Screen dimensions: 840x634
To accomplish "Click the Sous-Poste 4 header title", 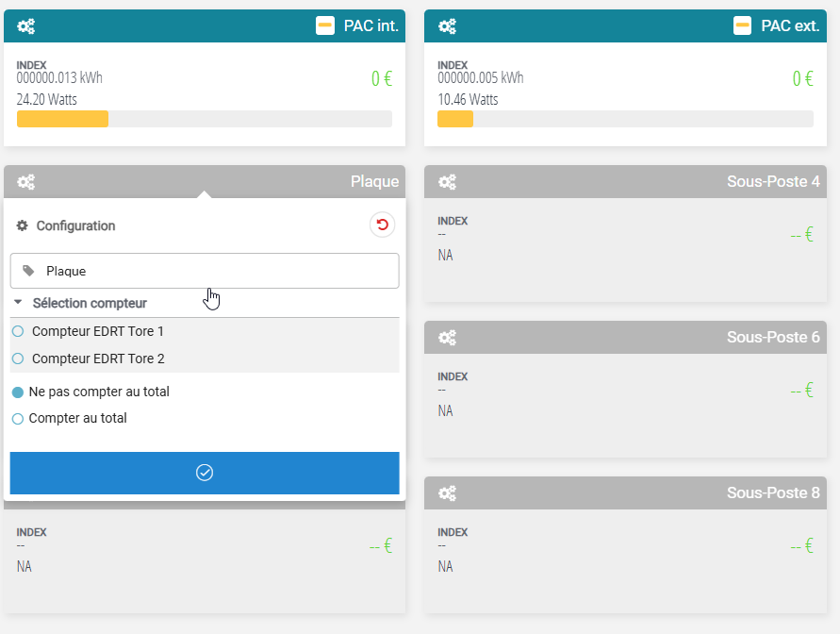I will [773, 181].
